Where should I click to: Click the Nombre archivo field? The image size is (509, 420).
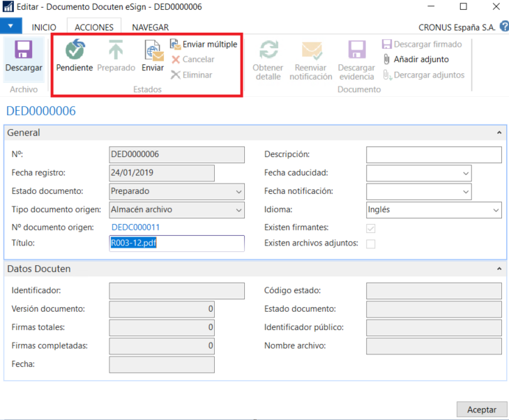click(x=434, y=346)
